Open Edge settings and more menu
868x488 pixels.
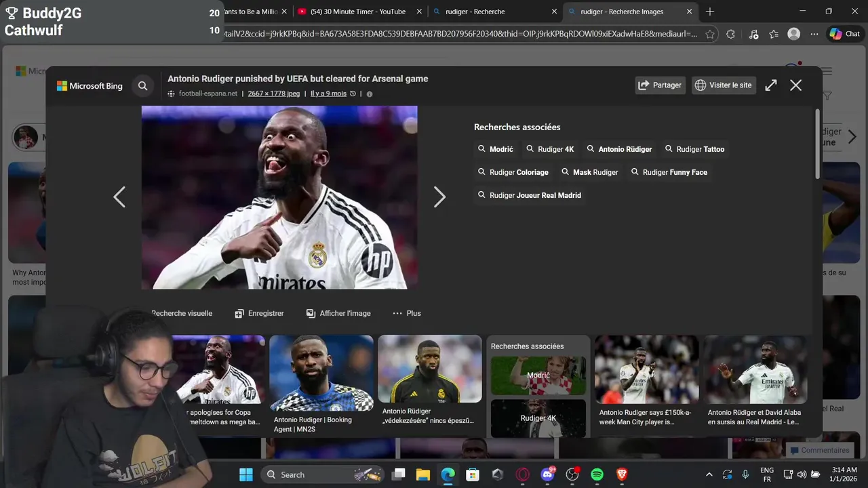point(814,34)
